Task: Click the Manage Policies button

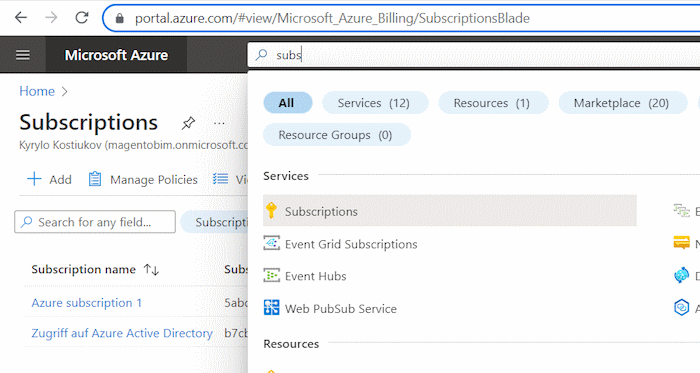Action: pyautogui.click(x=143, y=179)
